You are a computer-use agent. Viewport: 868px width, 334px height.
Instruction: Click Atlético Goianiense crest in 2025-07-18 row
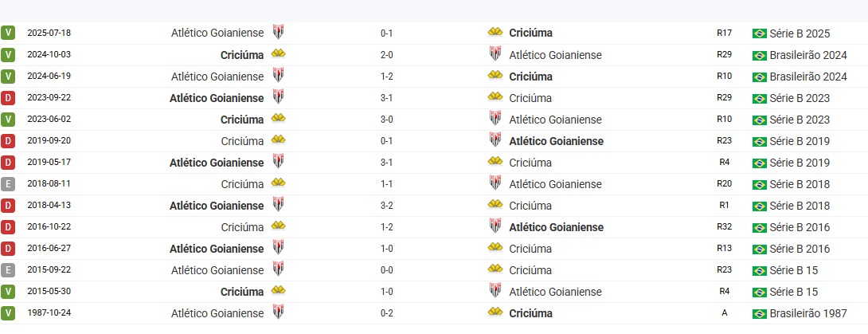[x=278, y=33]
